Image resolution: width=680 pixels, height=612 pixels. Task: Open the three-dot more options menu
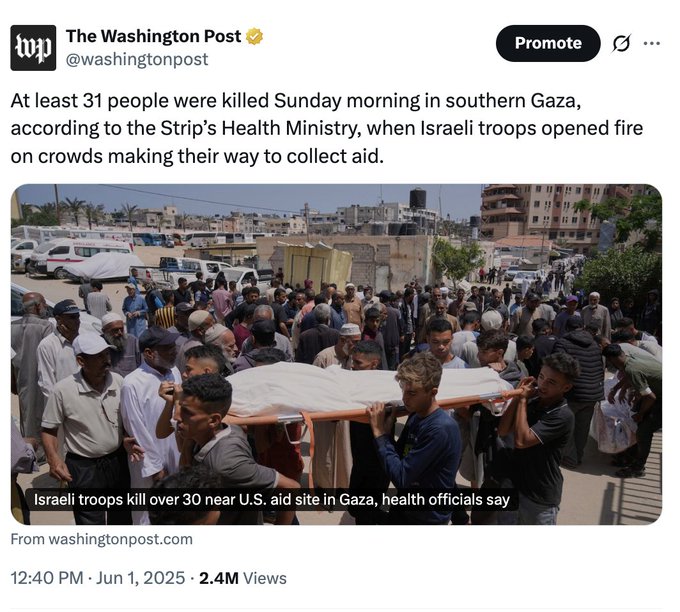[651, 43]
